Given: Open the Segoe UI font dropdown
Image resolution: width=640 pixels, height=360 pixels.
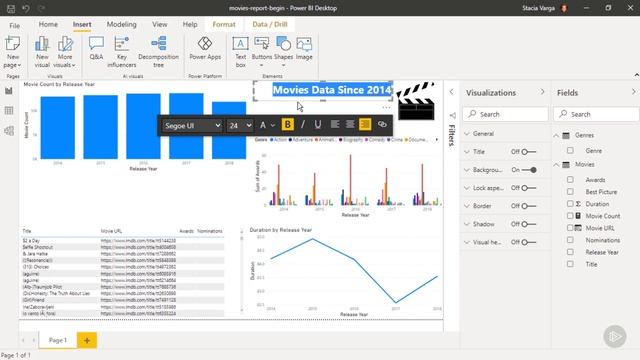Looking at the screenshot, I should tap(192, 125).
